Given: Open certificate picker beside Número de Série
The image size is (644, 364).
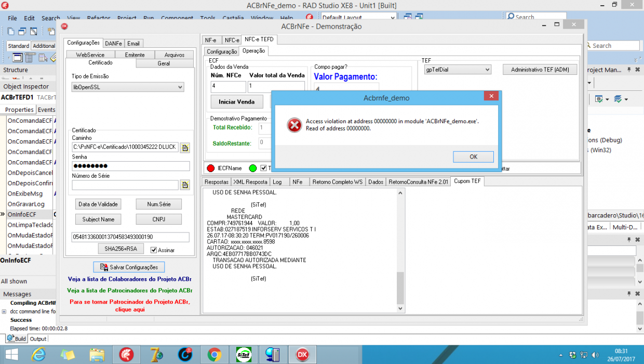Looking at the screenshot, I should (x=185, y=185).
